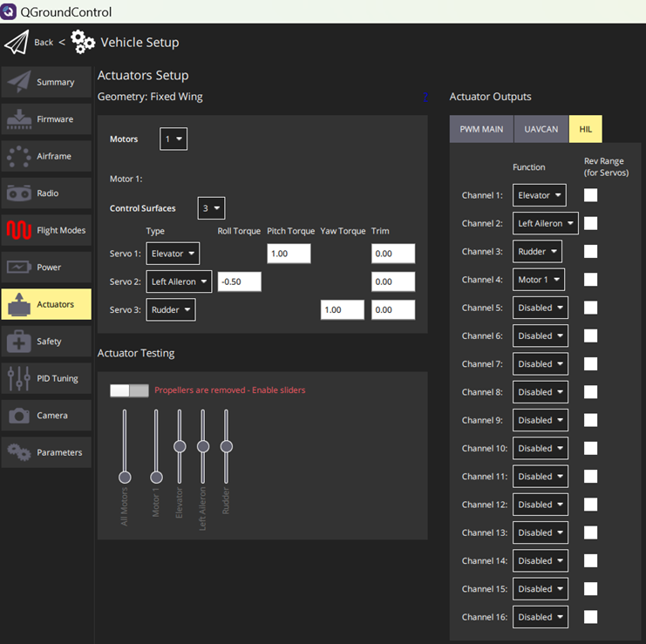The height and width of the screenshot is (644, 646).
Task: Click the Flight Modes waveform icon
Action: coord(19,231)
